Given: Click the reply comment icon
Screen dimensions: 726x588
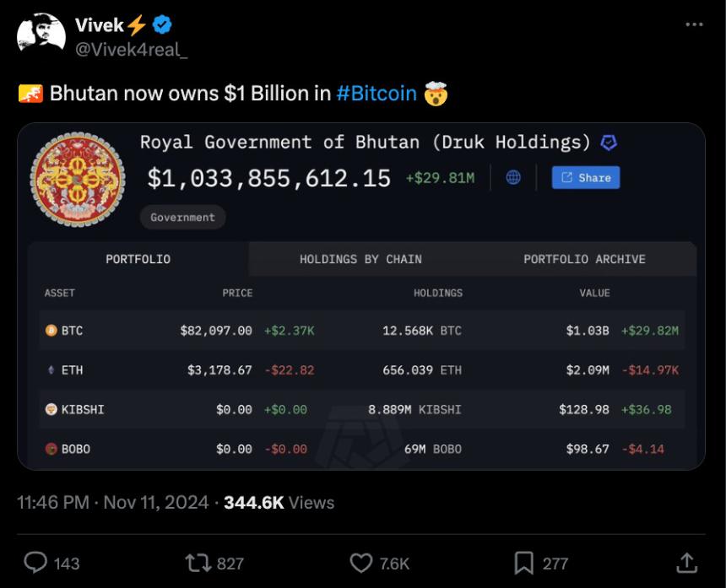Looking at the screenshot, I should point(35,563).
